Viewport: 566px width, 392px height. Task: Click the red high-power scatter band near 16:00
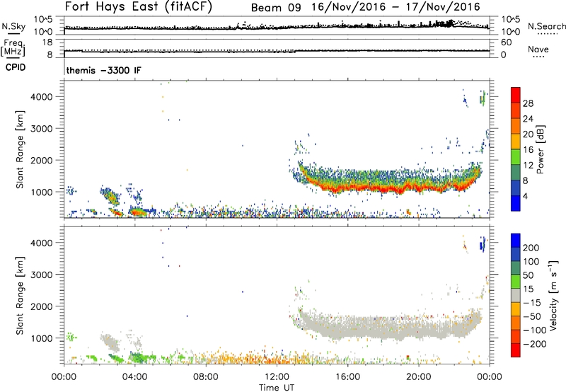point(348,188)
